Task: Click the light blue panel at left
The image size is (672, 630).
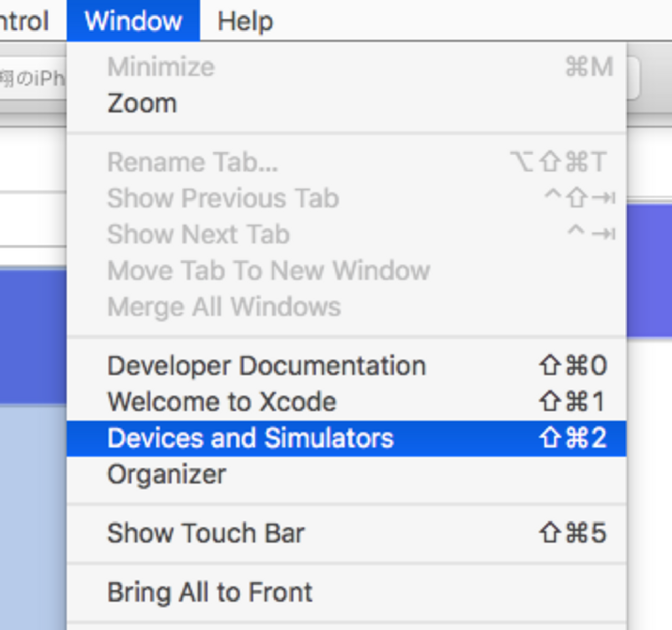Action: click(32, 517)
